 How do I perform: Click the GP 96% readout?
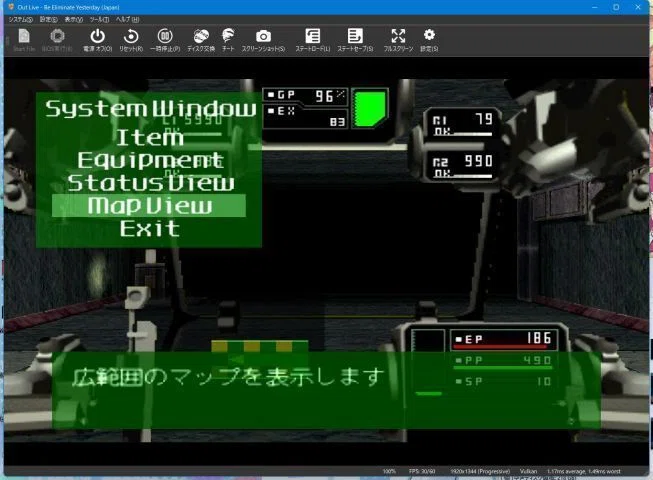tap(306, 96)
